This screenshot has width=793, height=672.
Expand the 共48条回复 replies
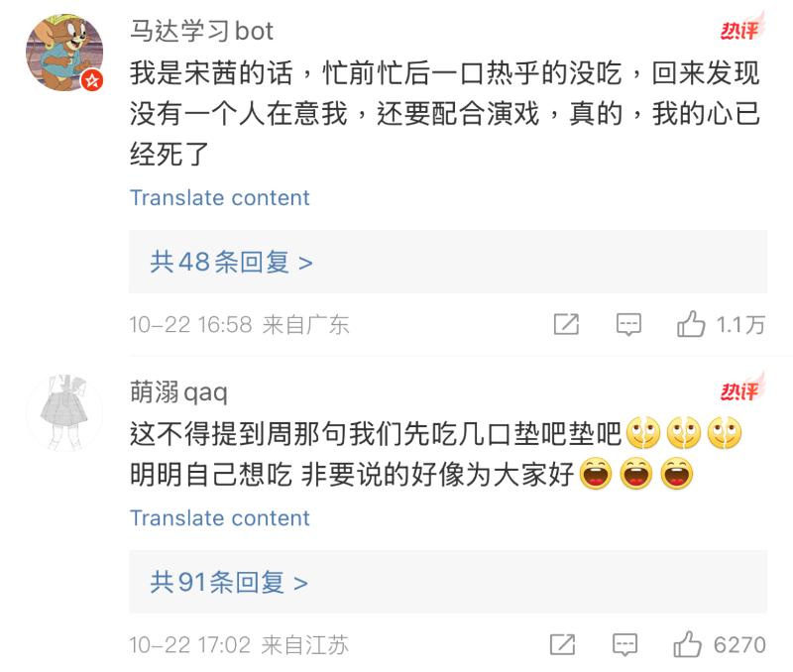pyautogui.click(x=231, y=262)
